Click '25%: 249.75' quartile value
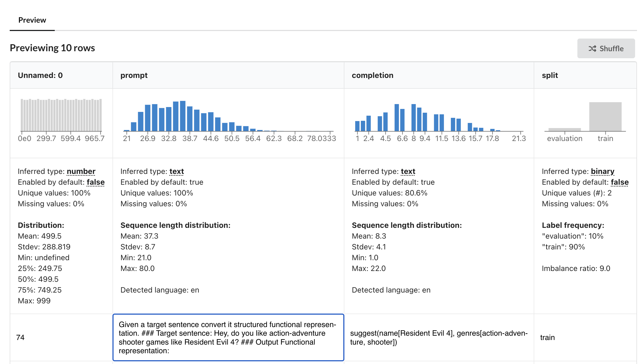644x364 pixels. click(x=40, y=269)
